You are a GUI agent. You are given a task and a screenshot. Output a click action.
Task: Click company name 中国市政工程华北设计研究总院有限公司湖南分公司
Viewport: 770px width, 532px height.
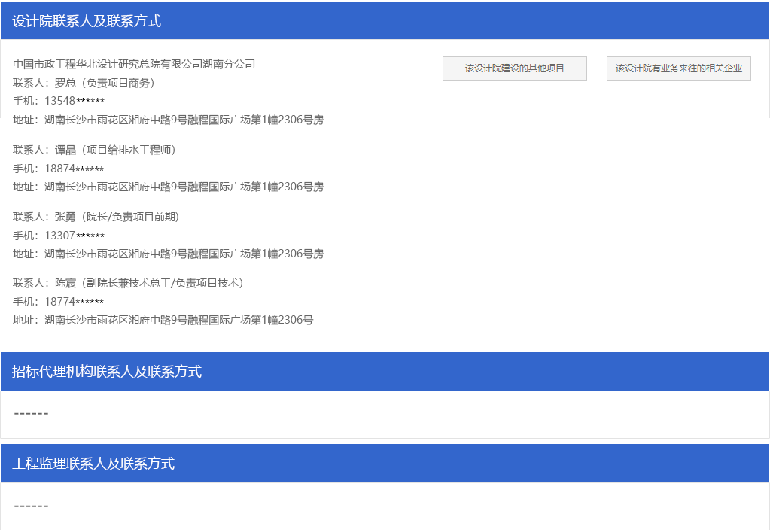[x=134, y=64]
